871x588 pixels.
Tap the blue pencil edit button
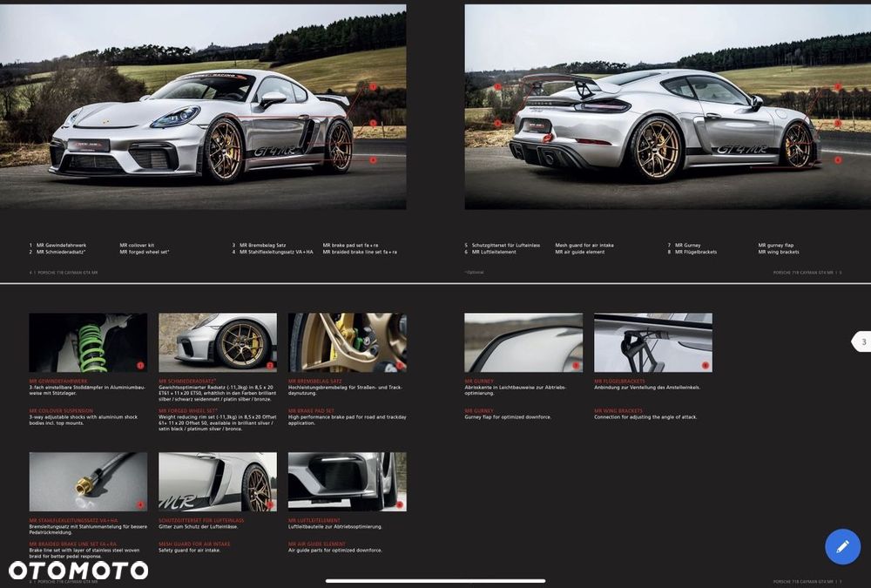tap(842, 547)
